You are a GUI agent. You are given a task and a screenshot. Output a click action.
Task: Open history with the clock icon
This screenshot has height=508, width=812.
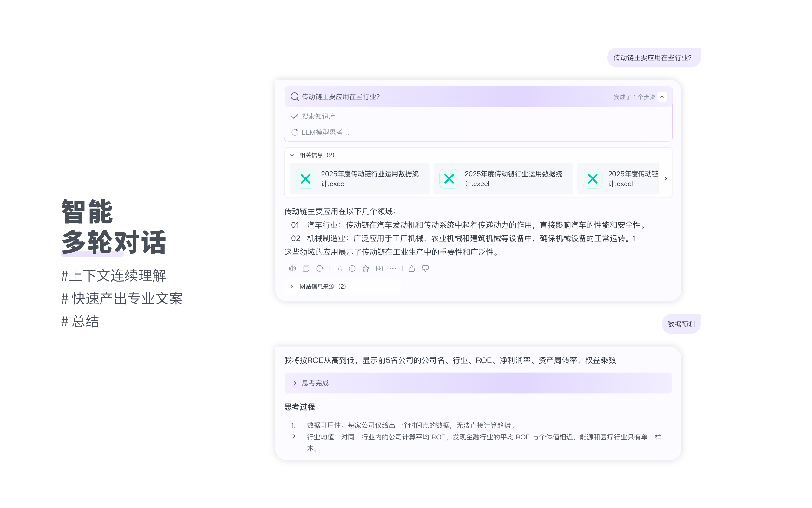[352, 269]
